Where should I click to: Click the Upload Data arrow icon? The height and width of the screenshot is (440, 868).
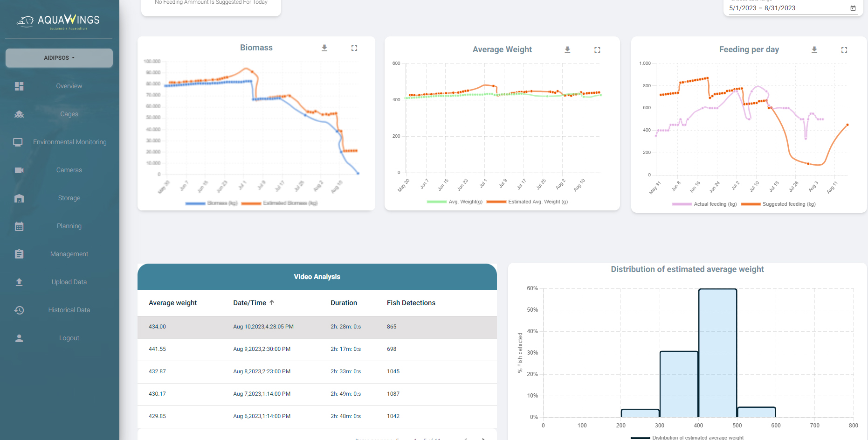click(19, 282)
